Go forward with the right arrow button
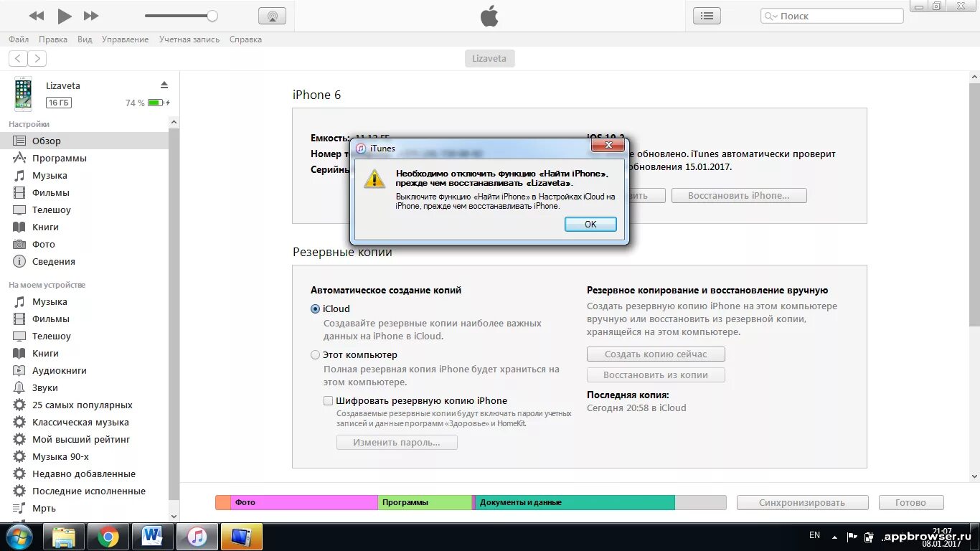 [x=37, y=59]
